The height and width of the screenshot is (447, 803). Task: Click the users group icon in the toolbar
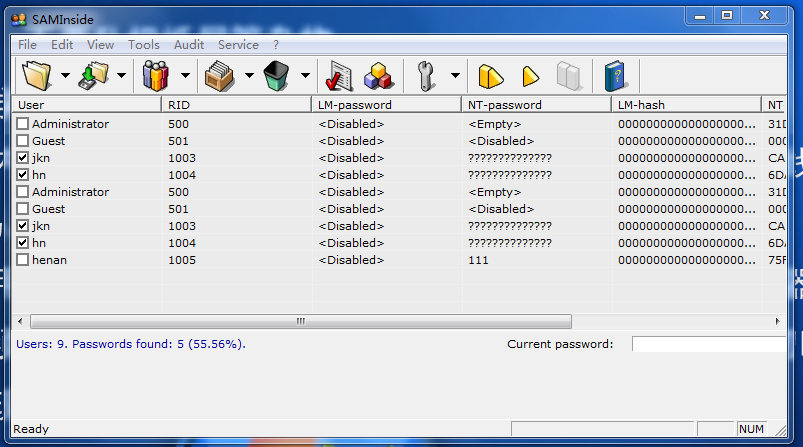(156, 76)
